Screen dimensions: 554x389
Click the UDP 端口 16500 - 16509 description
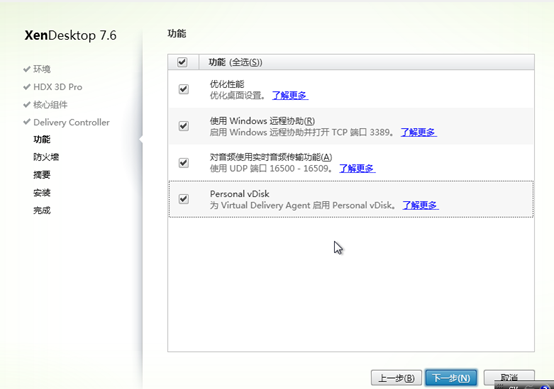271,169
